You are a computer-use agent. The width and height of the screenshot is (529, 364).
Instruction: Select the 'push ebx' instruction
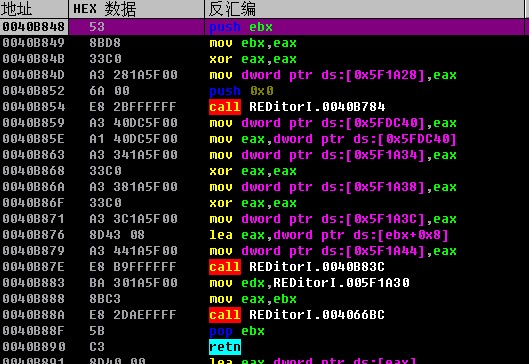pyautogui.click(x=241, y=27)
